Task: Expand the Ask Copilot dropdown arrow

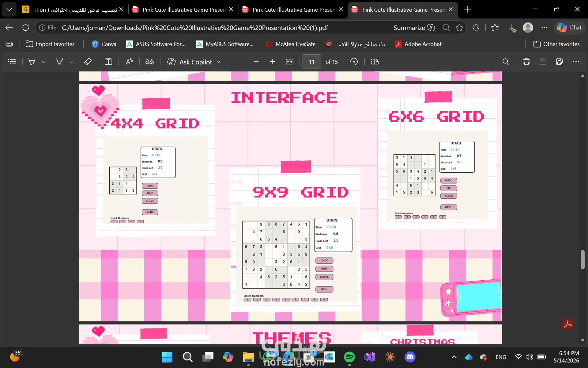Action: pyautogui.click(x=218, y=62)
